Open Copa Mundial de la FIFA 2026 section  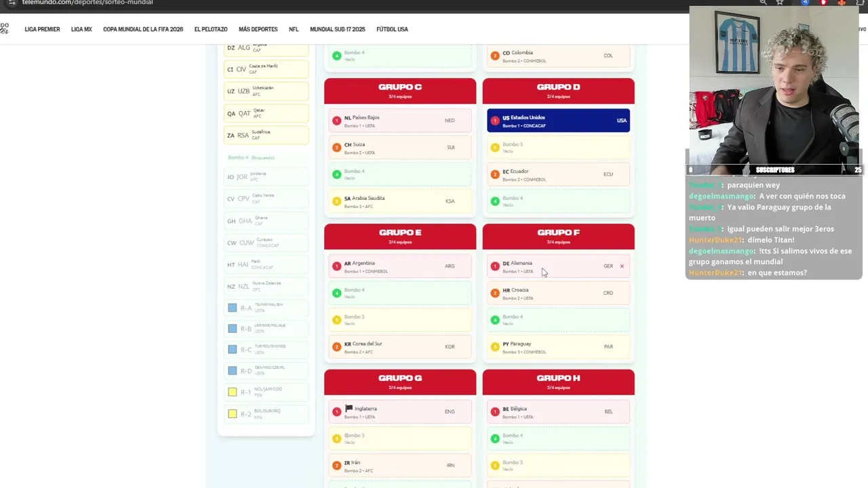pos(143,29)
